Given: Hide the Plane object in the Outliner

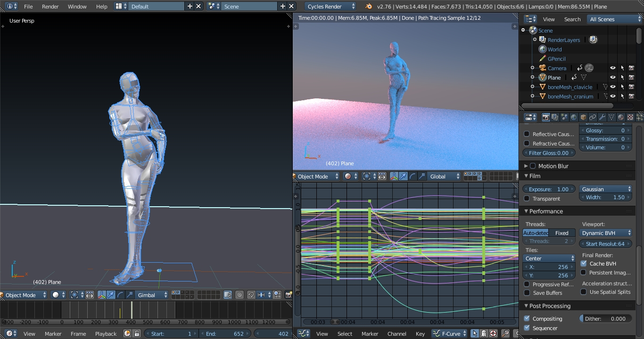Looking at the screenshot, I should (x=612, y=77).
